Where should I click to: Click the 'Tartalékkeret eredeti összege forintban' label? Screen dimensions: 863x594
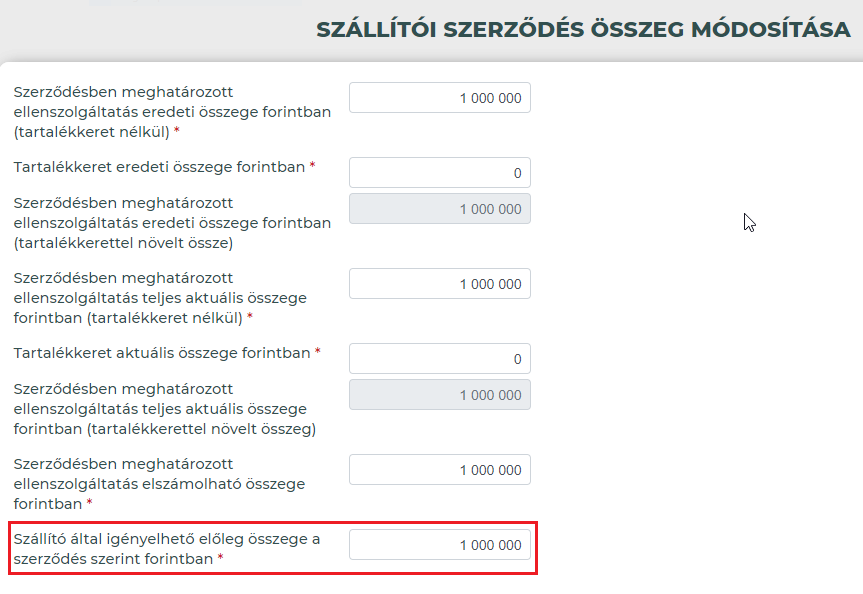click(159, 167)
